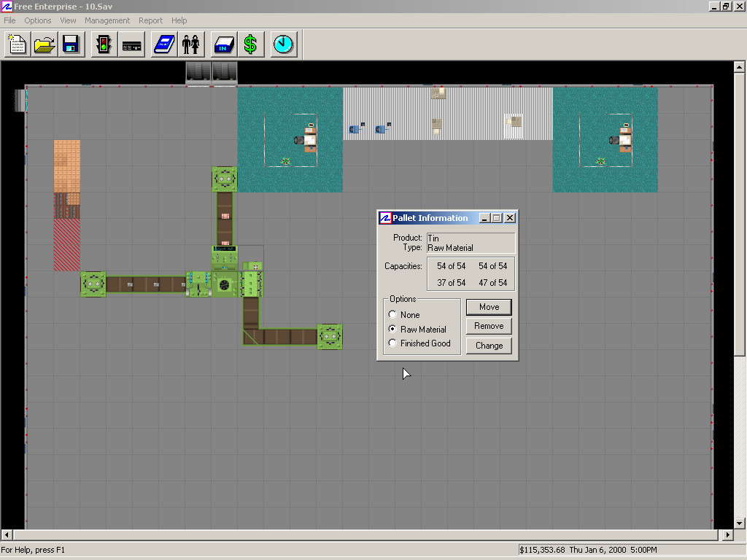
Task: Click the new file toolbar icon
Action: (18, 44)
